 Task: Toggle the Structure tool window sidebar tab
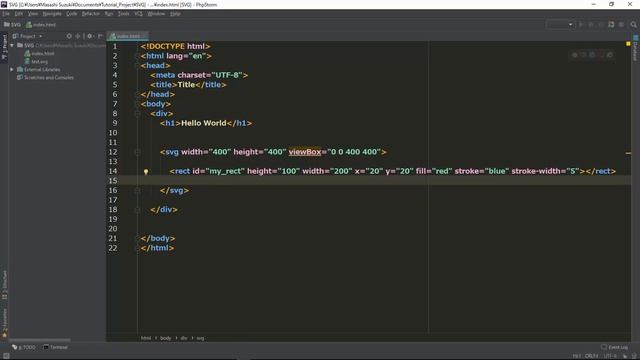pyautogui.click(x=4, y=284)
